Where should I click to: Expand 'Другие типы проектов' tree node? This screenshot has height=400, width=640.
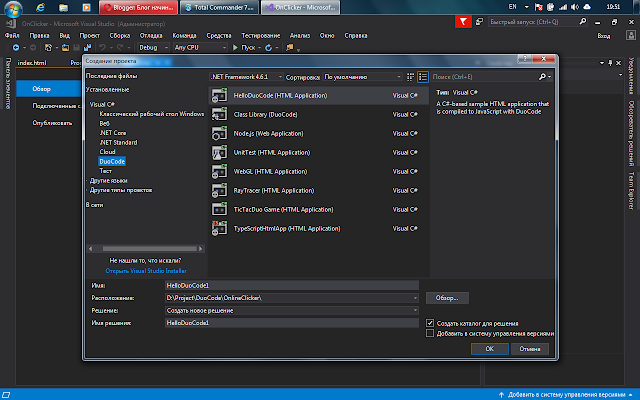87,190
